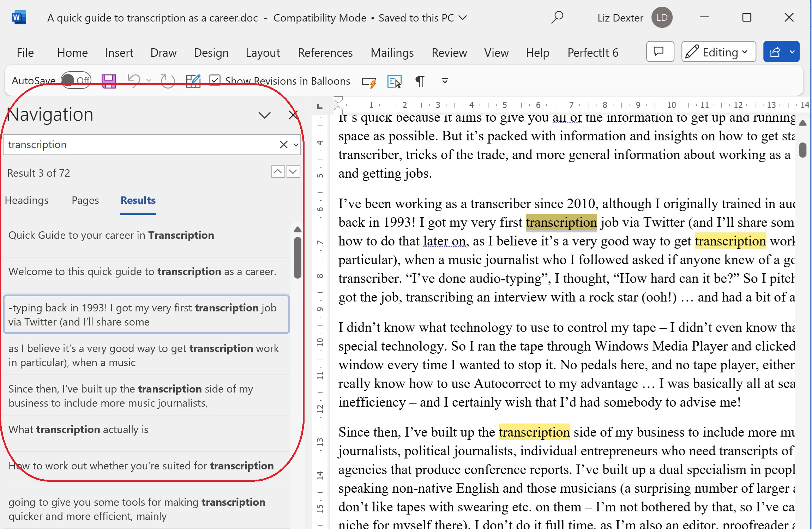Go to the next search result
This screenshot has width=812, height=529.
293,172
